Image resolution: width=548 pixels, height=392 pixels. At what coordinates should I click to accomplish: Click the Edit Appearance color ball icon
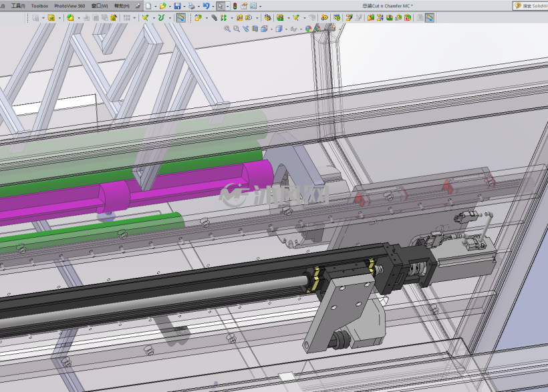(308, 29)
